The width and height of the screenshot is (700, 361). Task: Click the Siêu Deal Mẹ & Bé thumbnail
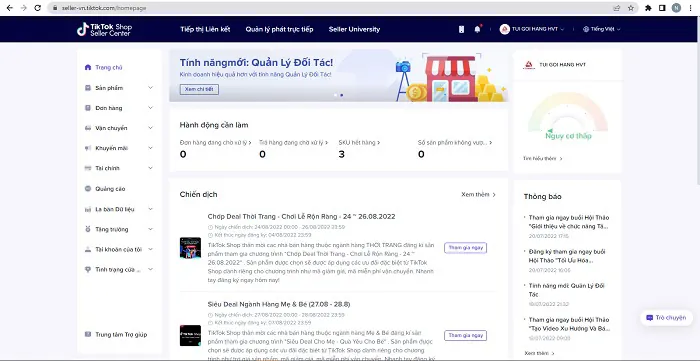(190, 336)
